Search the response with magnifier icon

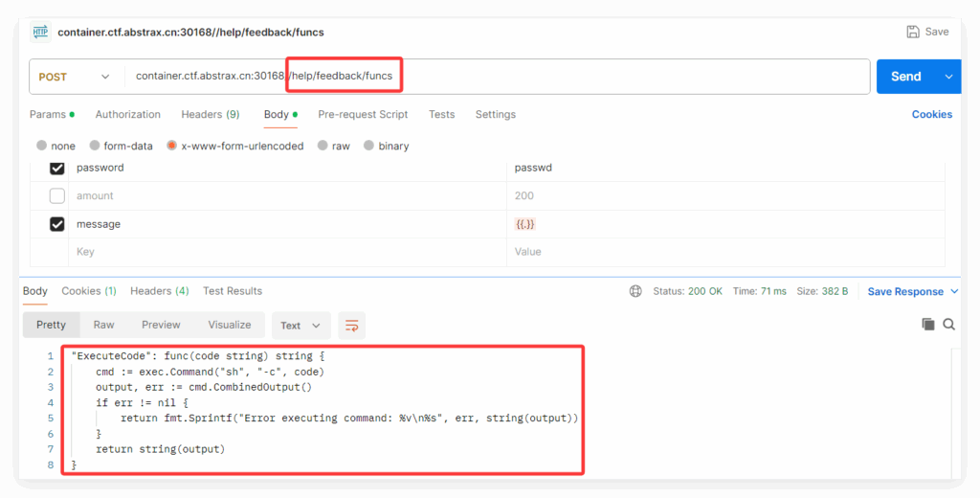click(x=948, y=325)
